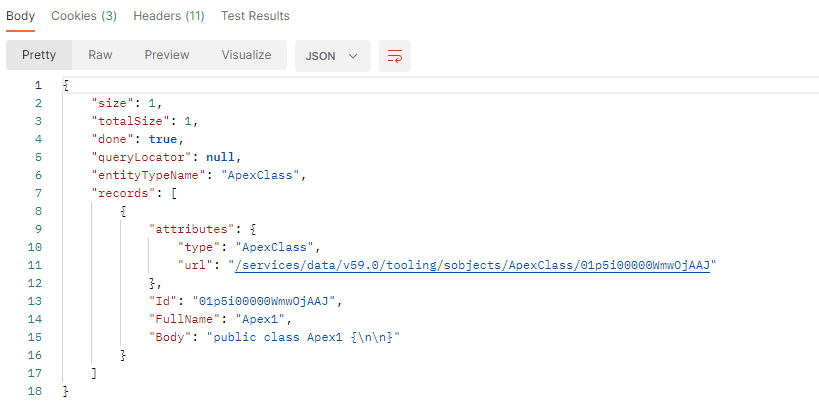Open the Headers (11) tab
The width and height of the screenshot is (819, 401).
pos(169,16)
